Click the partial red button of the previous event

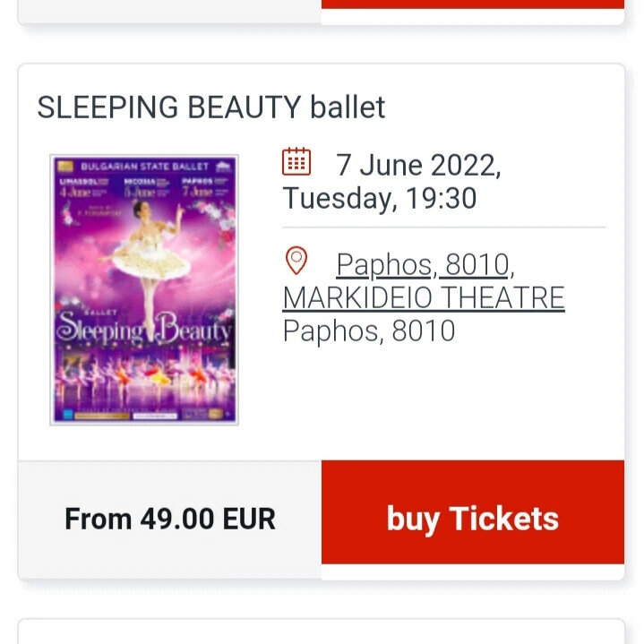[x=473, y=4]
